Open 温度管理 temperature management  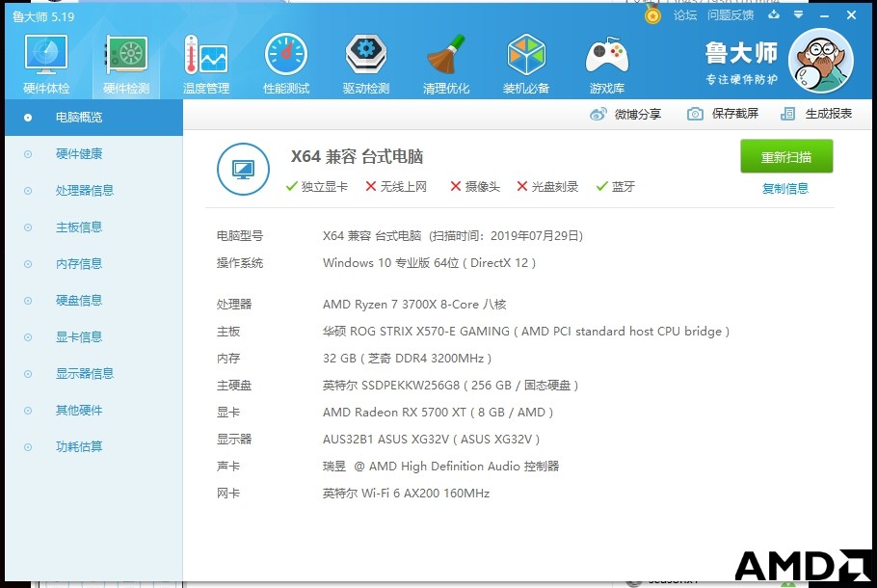point(206,65)
